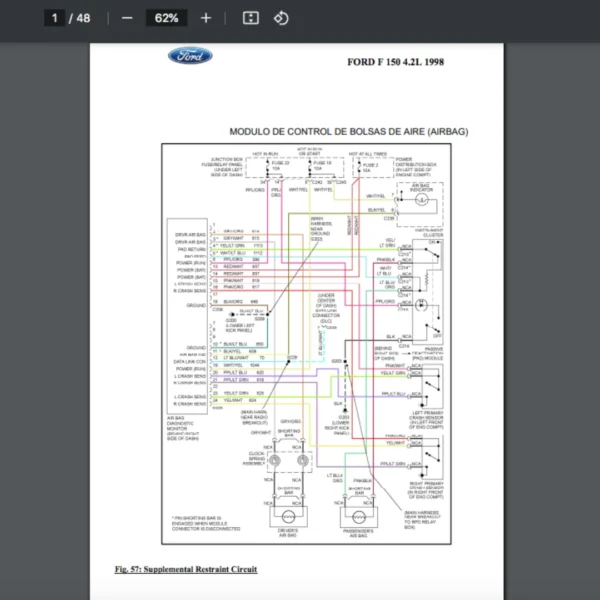Zoom out with the minus button
600x600 pixels.
coord(127,18)
